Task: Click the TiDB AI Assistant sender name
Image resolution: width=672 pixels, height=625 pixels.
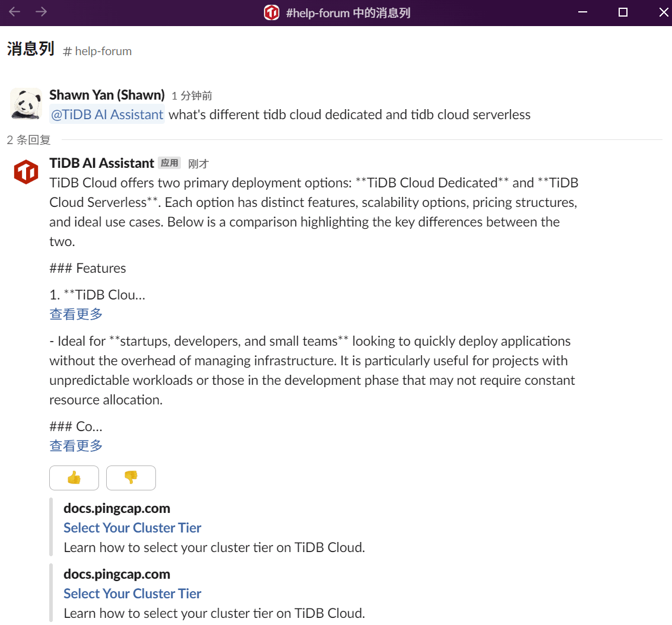Action: (101, 163)
